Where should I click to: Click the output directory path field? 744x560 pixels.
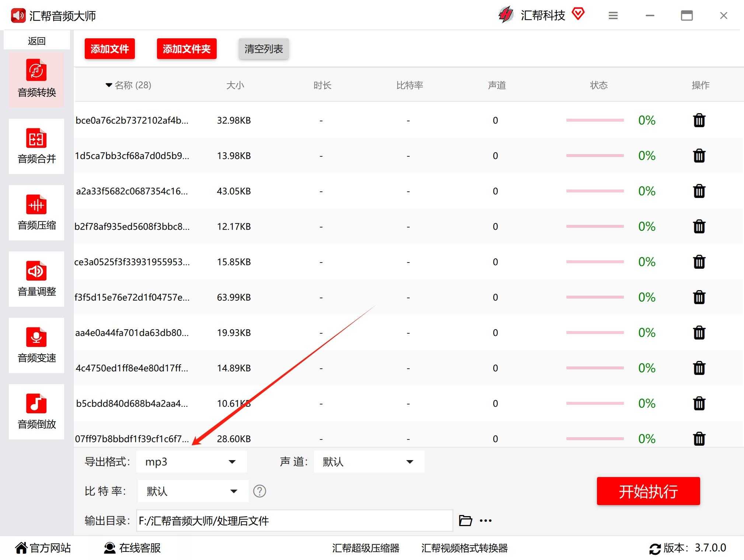point(294,521)
